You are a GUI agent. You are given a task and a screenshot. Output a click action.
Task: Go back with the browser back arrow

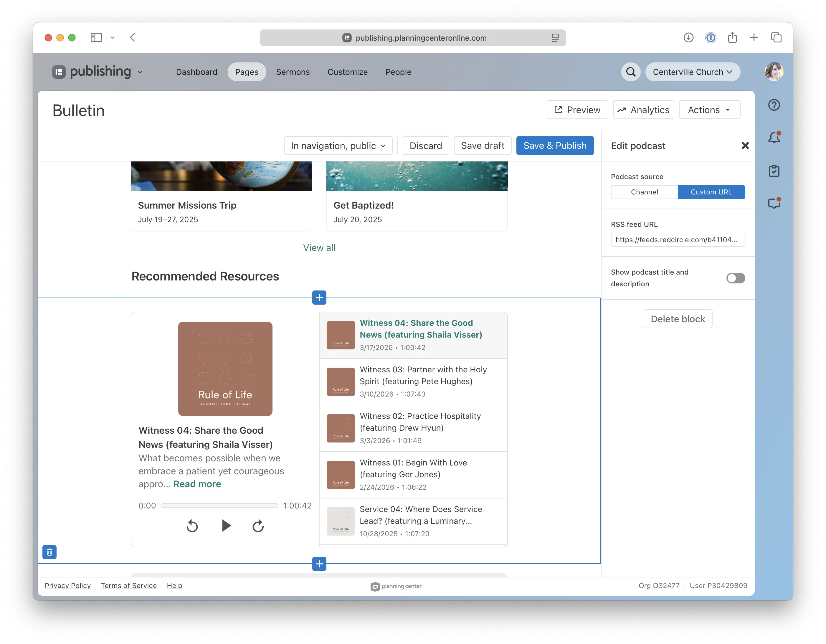(132, 37)
